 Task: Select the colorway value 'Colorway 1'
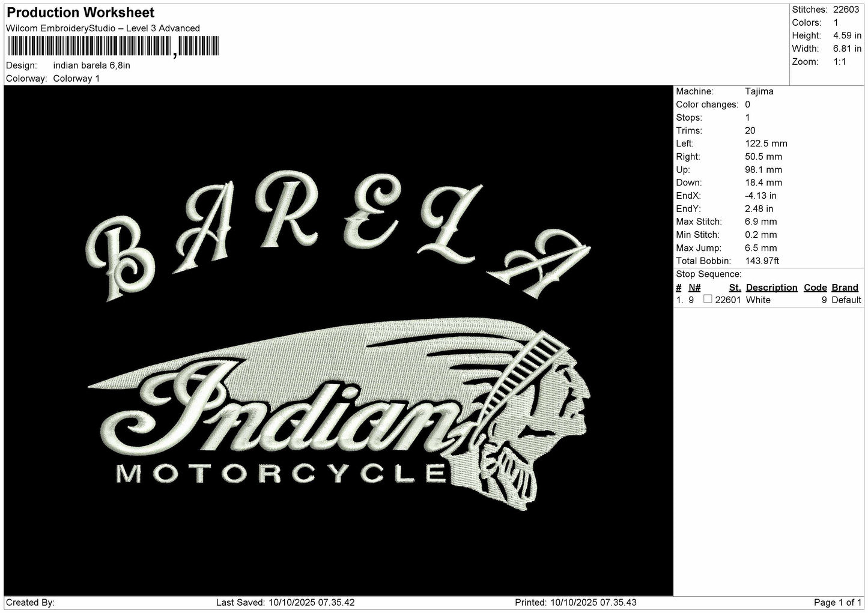(x=76, y=79)
